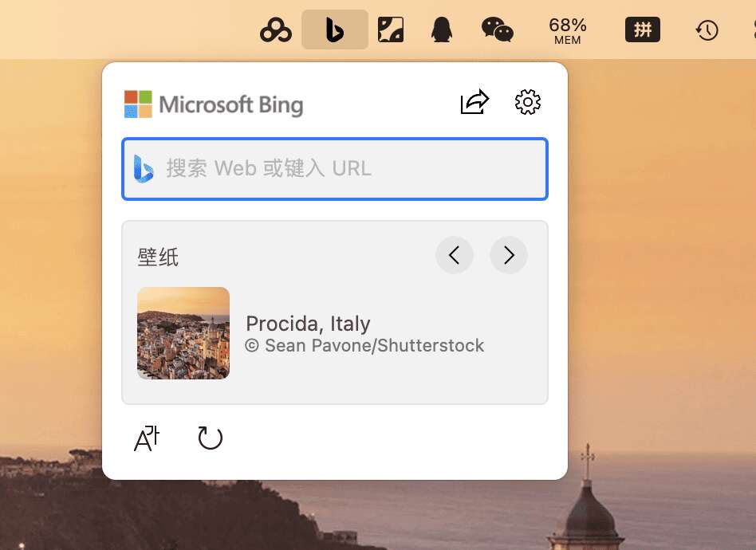
Task: Select the translate (A가) icon
Action: (x=146, y=438)
